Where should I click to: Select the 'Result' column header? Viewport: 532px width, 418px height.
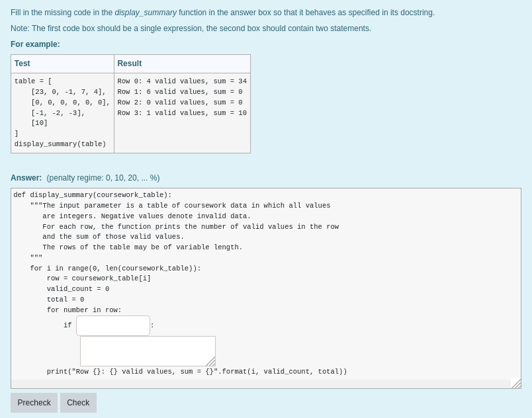(129, 63)
